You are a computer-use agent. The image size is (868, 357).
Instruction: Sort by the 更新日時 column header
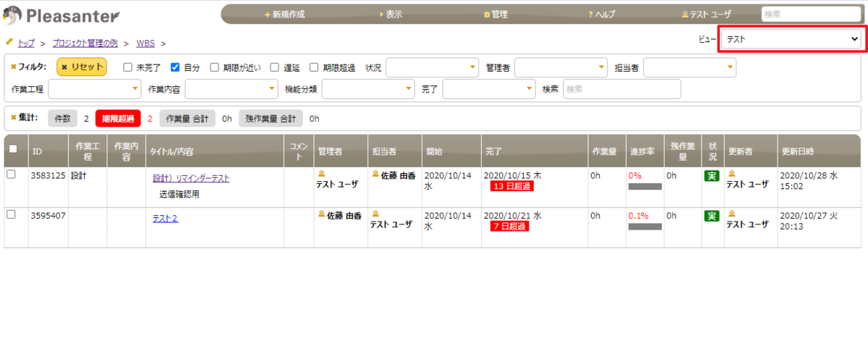[819, 151]
